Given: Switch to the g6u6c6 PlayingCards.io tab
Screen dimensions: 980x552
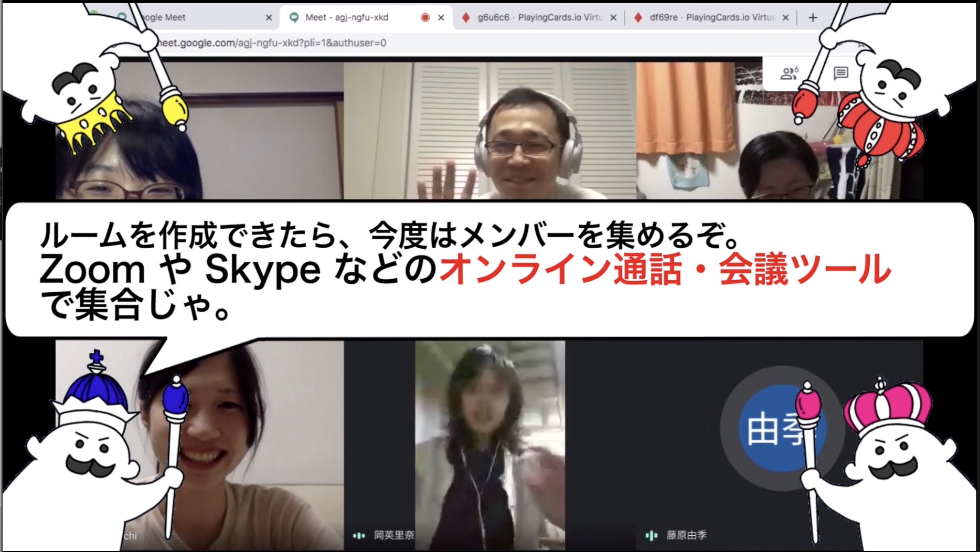Looking at the screenshot, I should tap(530, 17).
